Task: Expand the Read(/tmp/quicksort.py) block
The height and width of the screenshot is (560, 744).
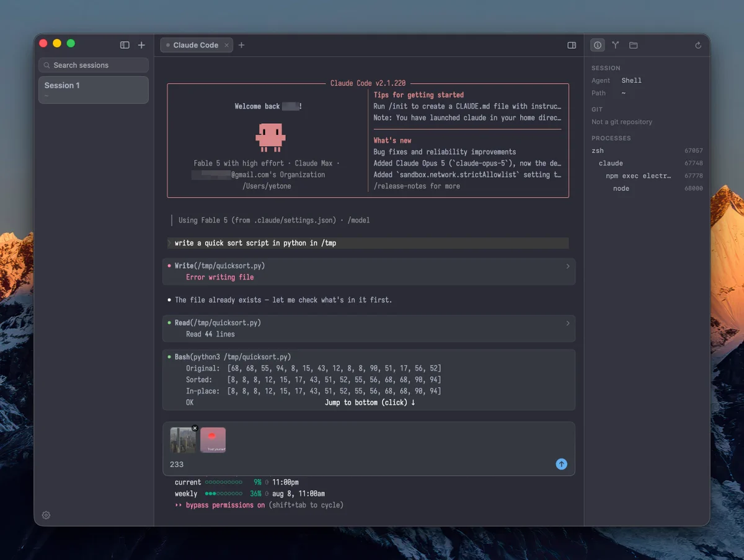Action: point(568,323)
